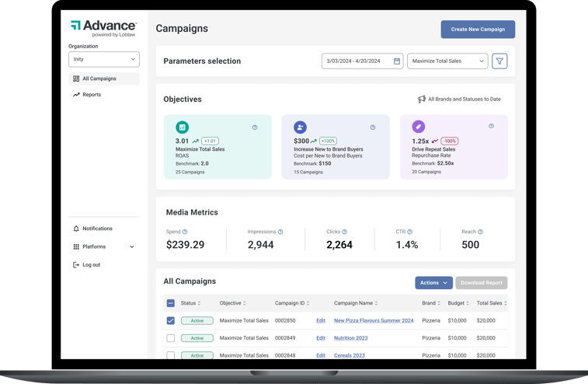Image resolution: width=588 pixels, height=384 pixels.
Task: Open the Cereals 2023 campaign link
Action: [349, 355]
